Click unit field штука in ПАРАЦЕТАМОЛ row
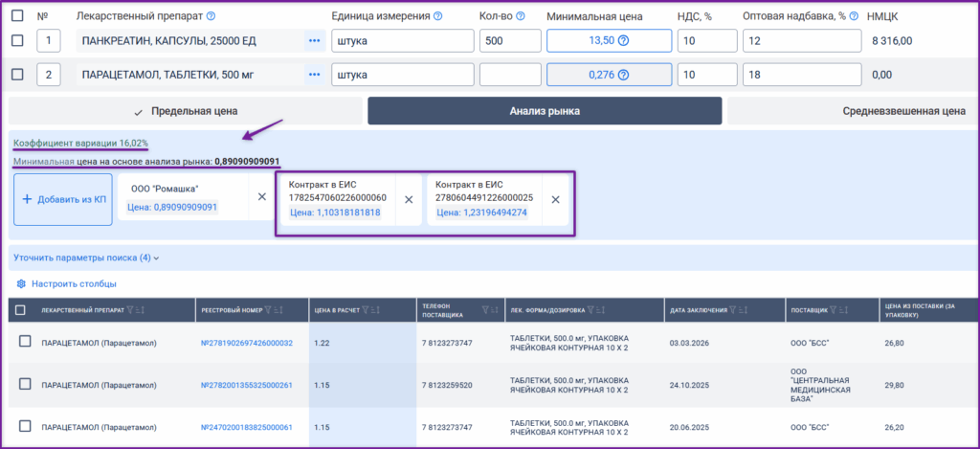 click(403, 75)
